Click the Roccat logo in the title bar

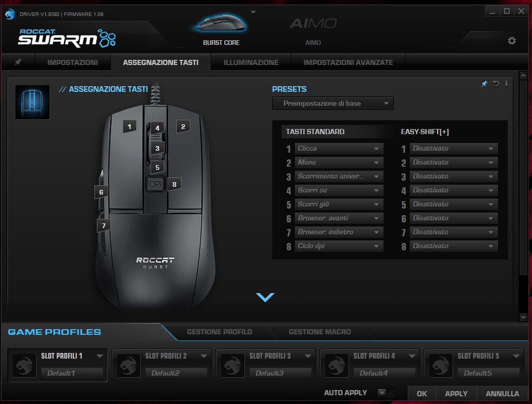coord(10,14)
